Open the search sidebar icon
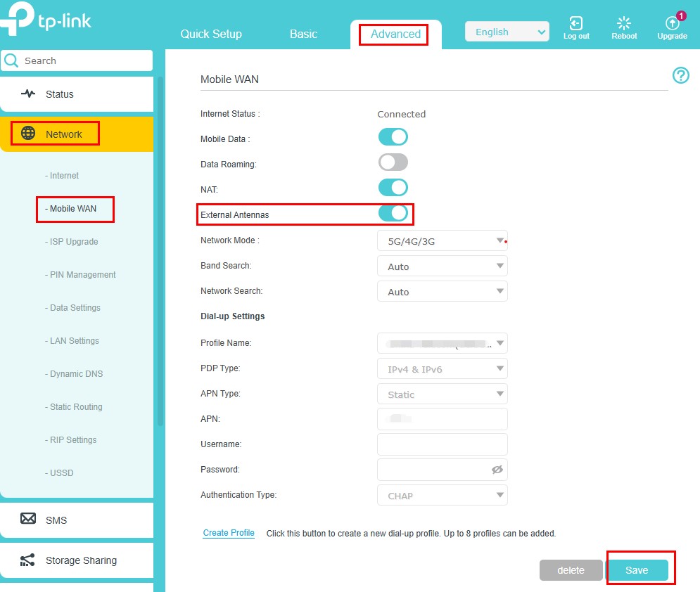Screen dimensions: 700x592 [x=11, y=60]
